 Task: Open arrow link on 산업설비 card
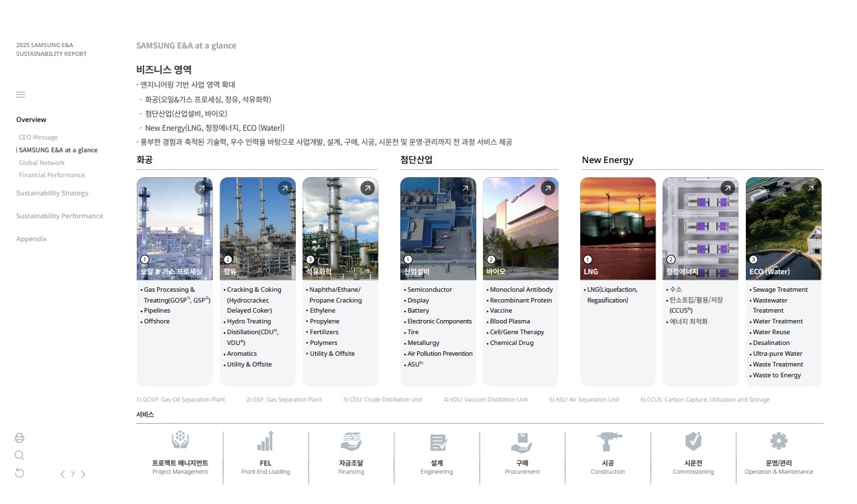click(466, 188)
